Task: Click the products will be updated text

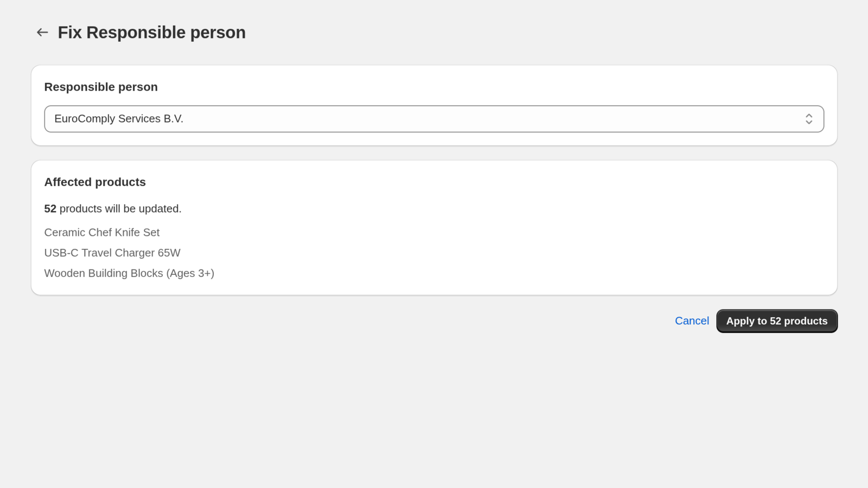Action: pos(120,209)
